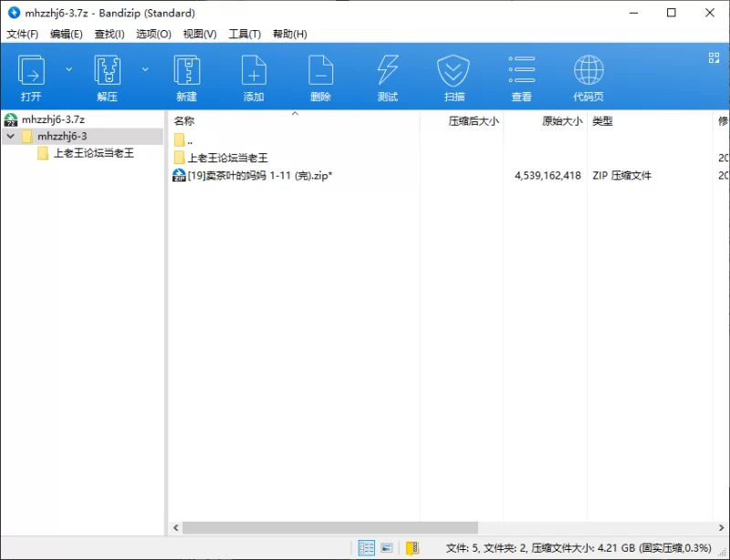Click horizontal scrollbar left arrow
730x560 pixels.
coord(175,527)
